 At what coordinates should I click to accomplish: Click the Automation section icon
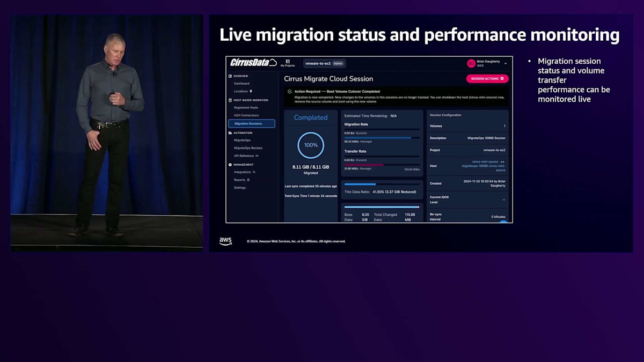(230, 132)
